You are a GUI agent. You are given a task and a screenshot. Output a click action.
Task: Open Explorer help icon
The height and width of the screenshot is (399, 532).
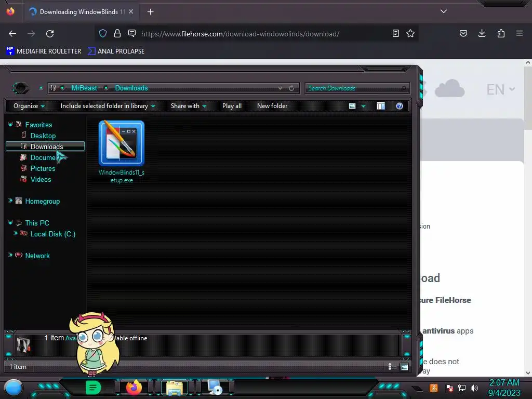tap(400, 106)
